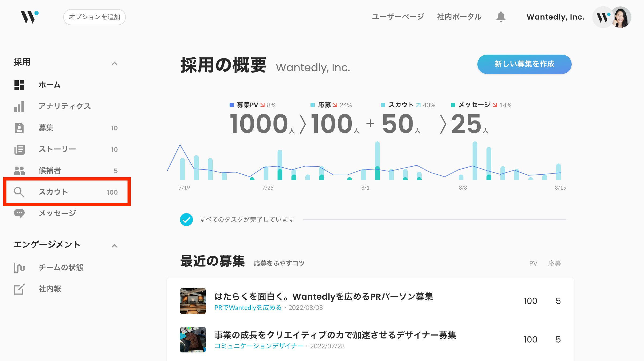
Task: Open the PRパーソン募集 posting title
Action: 324,297
